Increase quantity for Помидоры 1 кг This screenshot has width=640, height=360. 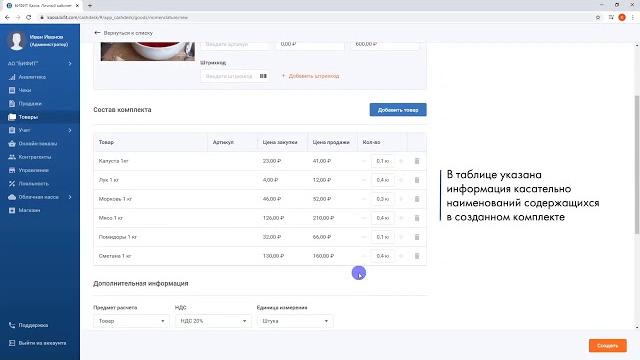401,237
